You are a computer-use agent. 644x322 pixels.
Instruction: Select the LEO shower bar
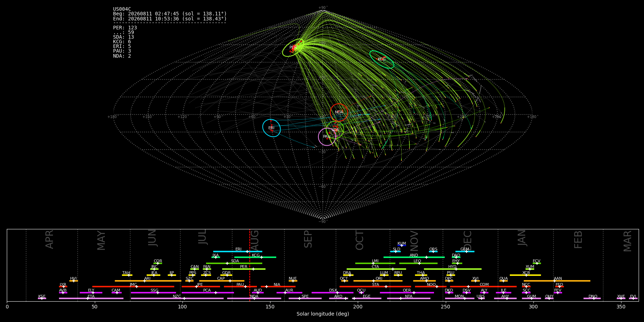coord(418,263)
